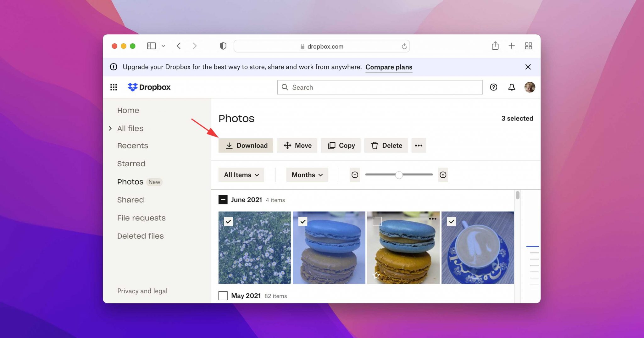This screenshot has width=644, height=338.
Task: Open the notifications bell
Action: (512, 87)
